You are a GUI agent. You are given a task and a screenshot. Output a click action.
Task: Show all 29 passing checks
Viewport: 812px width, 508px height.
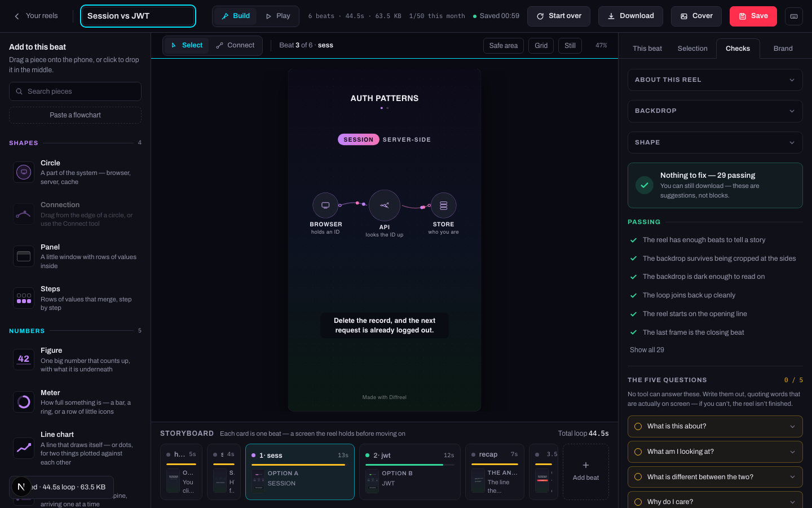[x=647, y=350]
